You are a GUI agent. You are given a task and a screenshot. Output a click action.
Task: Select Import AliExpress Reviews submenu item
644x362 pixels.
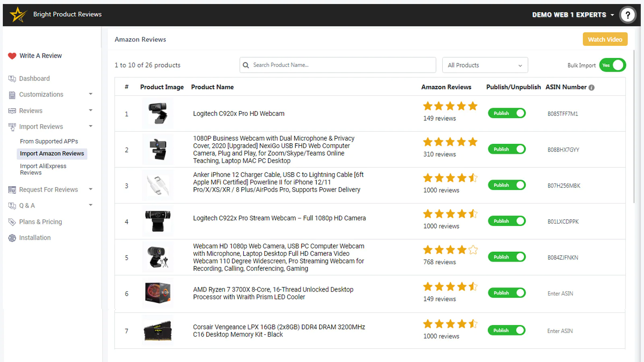click(x=43, y=169)
